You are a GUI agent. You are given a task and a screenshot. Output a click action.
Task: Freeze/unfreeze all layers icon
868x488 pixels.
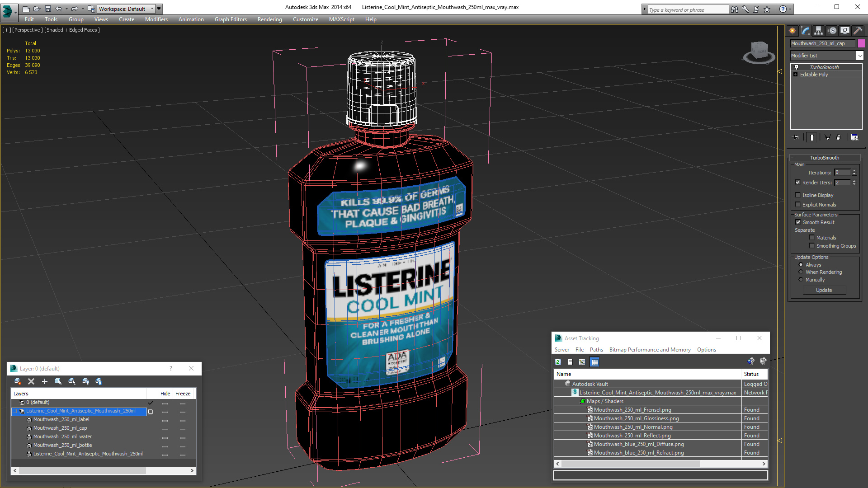[99, 381]
